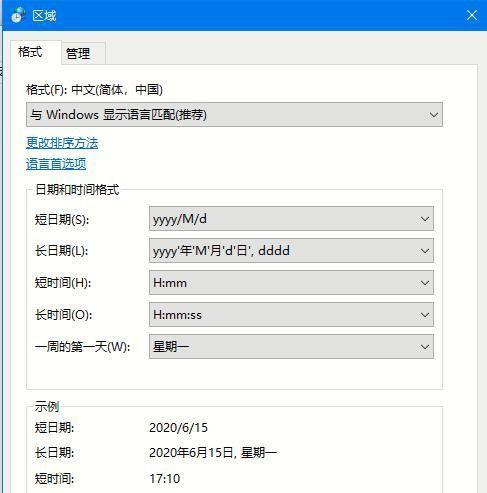Image resolution: width=487 pixels, height=493 pixels.
Task: Open the 与 Windows 显示语言匹配 format dropdown
Action: point(234,115)
